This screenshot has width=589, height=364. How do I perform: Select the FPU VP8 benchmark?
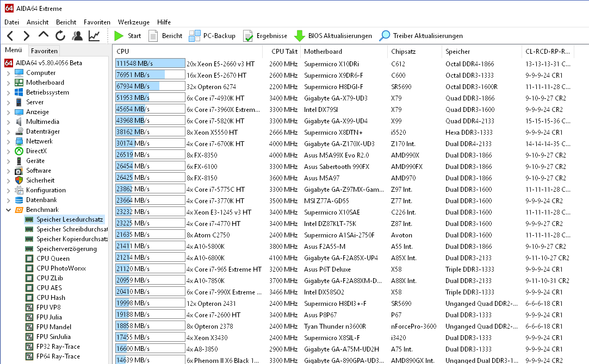pyautogui.click(x=43, y=307)
